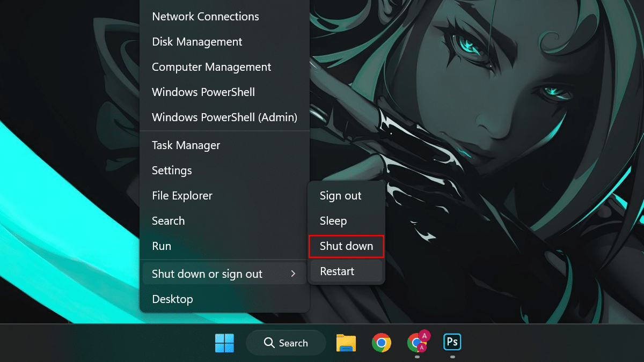Expand Shut down or sign out submenu
The width and height of the screenshot is (644, 362).
click(x=224, y=274)
